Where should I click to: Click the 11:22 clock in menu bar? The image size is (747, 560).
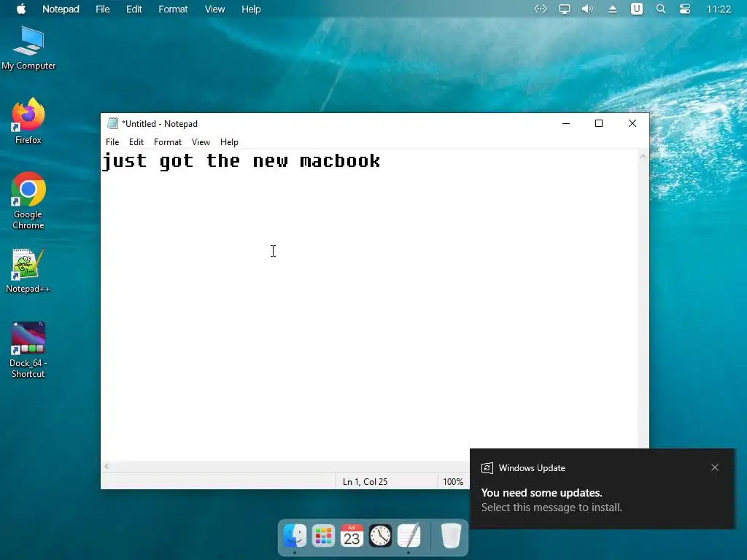pos(719,9)
